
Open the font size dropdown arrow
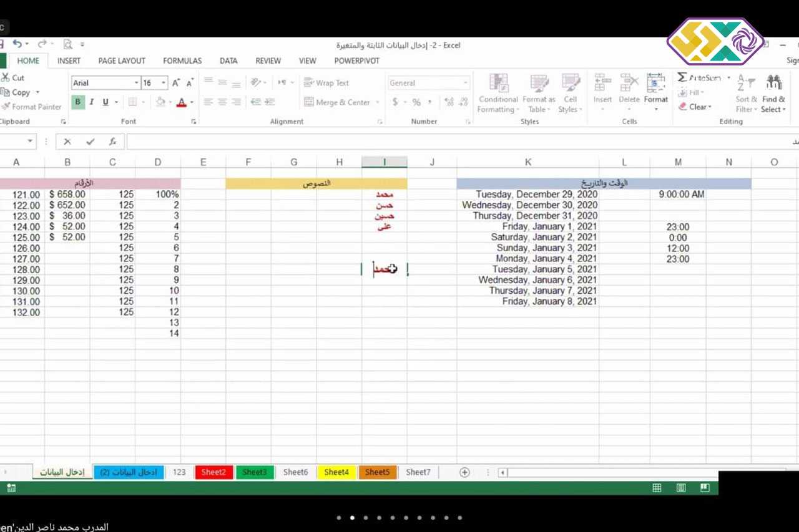coord(164,83)
